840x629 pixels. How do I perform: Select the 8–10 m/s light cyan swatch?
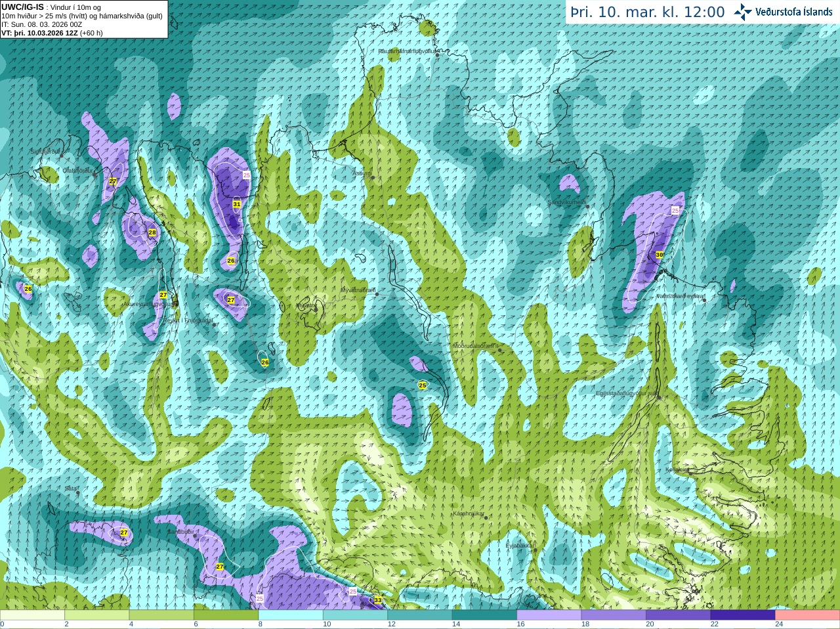coord(291,615)
